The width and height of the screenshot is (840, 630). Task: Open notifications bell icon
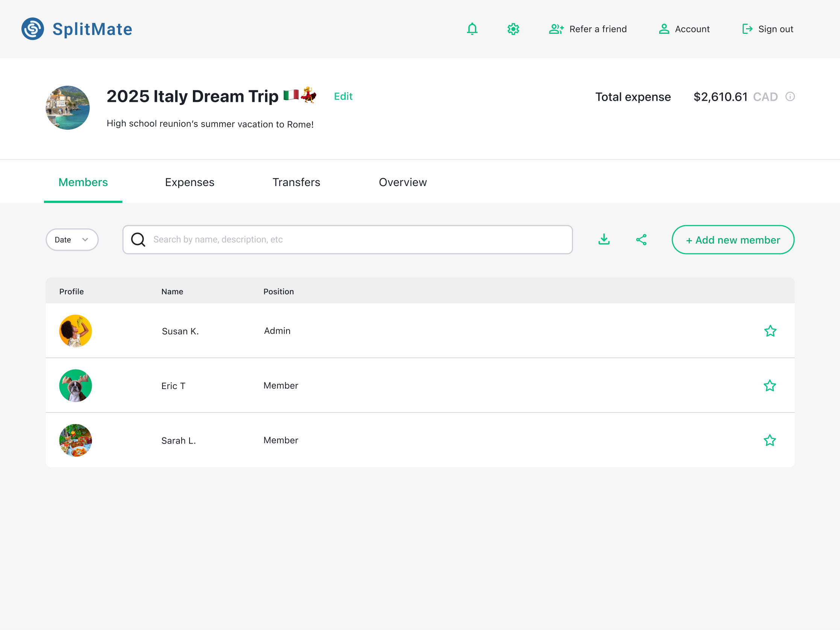click(472, 29)
